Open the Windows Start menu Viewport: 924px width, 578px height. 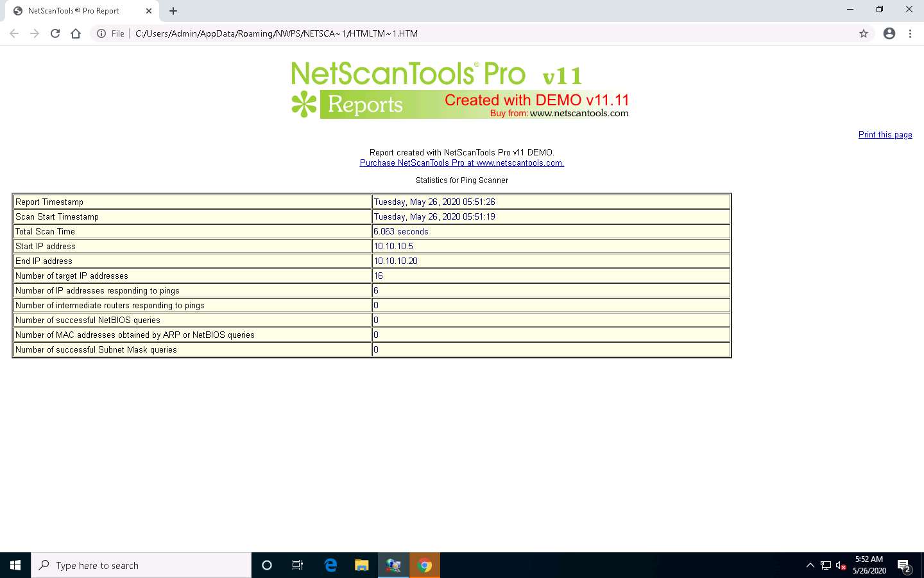[x=15, y=565]
